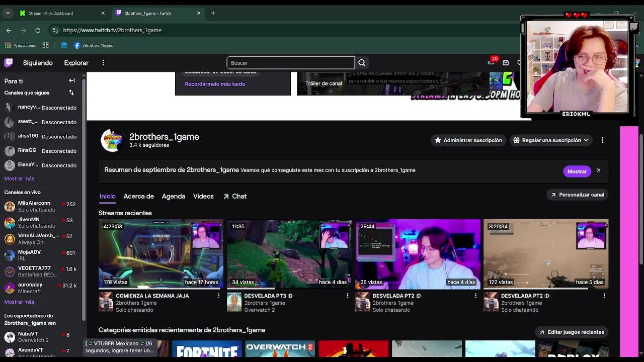
Task: Play the 3:20:34 stream thumbnail
Action: click(x=546, y=254)
